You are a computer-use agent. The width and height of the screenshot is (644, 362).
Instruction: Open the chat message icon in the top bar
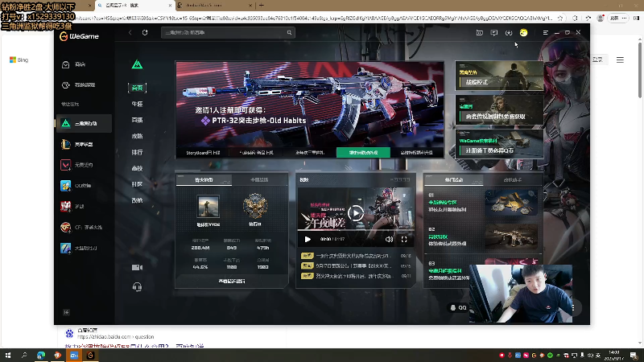(494, 32)
